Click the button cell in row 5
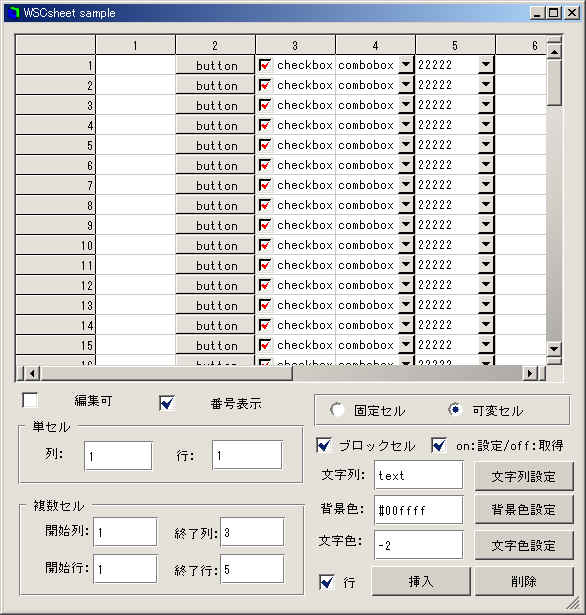This screenshot has height=615, width=586. [x=215, y=146]
